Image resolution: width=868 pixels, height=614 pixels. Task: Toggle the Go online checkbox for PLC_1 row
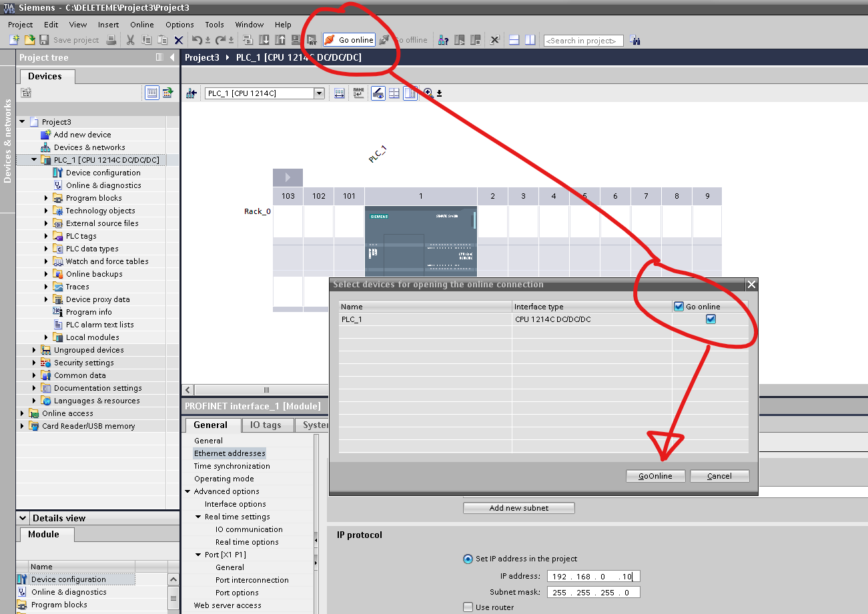coord(711,319)
